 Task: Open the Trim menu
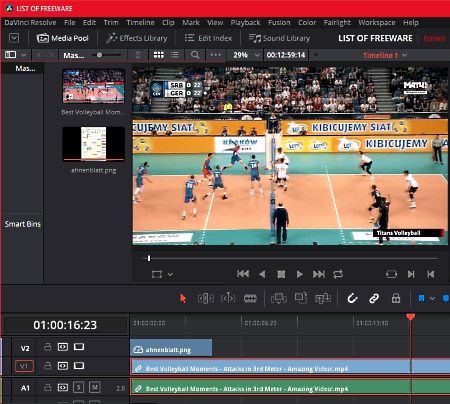(111, 23)
